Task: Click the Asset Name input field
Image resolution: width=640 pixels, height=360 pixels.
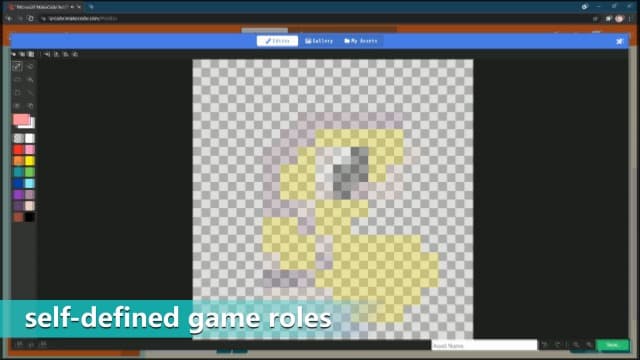Action: 484,345
